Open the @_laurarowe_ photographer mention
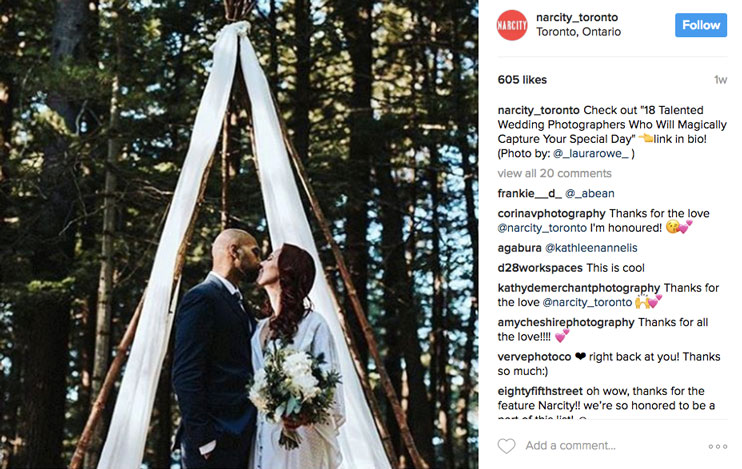Screen dimensions: 742x469 click(x=591, y=153)
